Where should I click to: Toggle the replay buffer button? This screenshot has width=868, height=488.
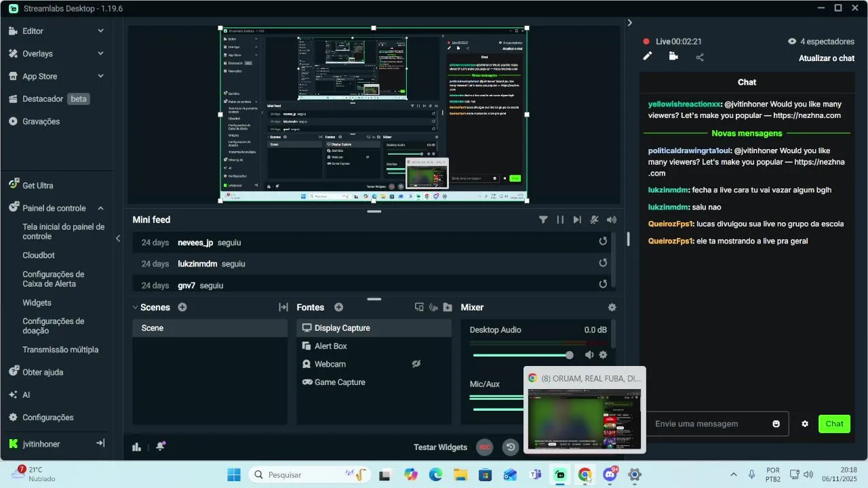coord(511,447)
